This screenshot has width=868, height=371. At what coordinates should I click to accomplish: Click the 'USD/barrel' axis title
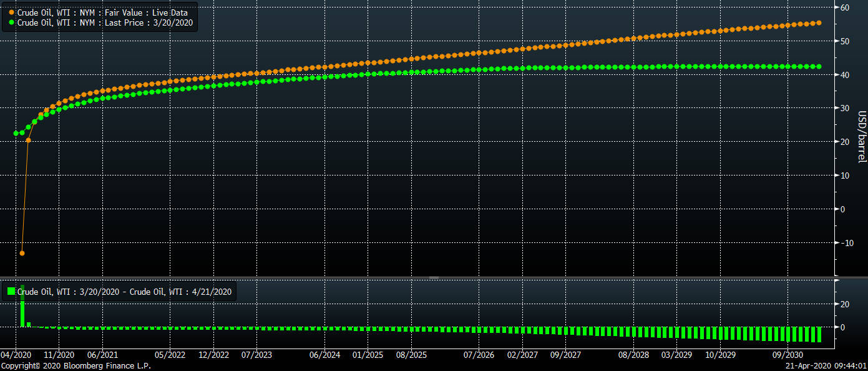pos(862,137)
